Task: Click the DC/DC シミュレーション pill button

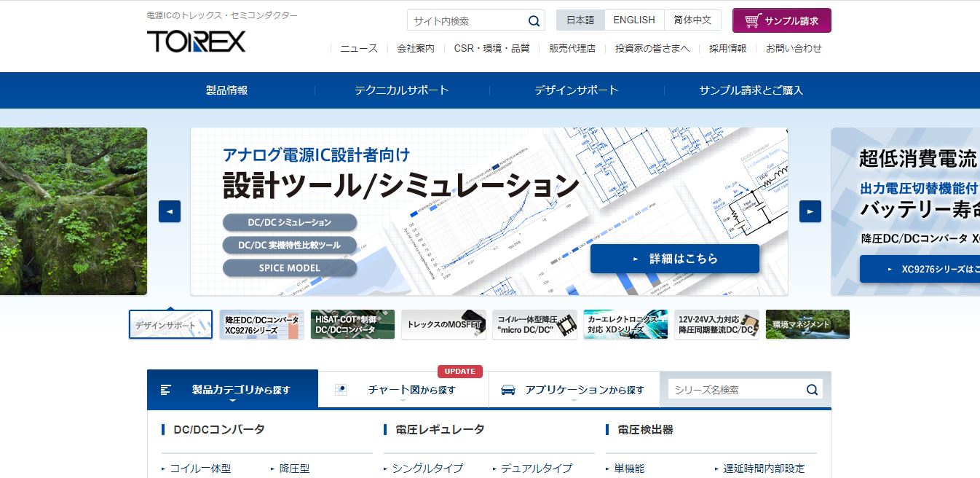Action: pos(290,222)
